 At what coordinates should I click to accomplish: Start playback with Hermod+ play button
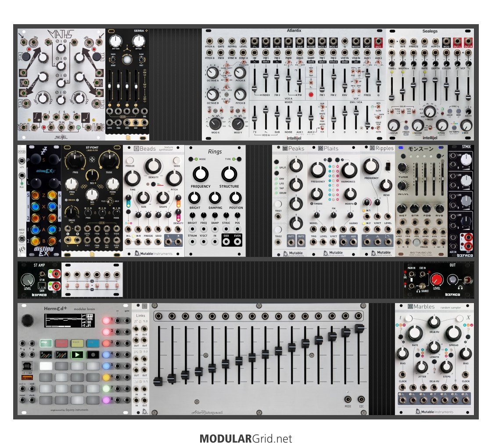[77, 355]
